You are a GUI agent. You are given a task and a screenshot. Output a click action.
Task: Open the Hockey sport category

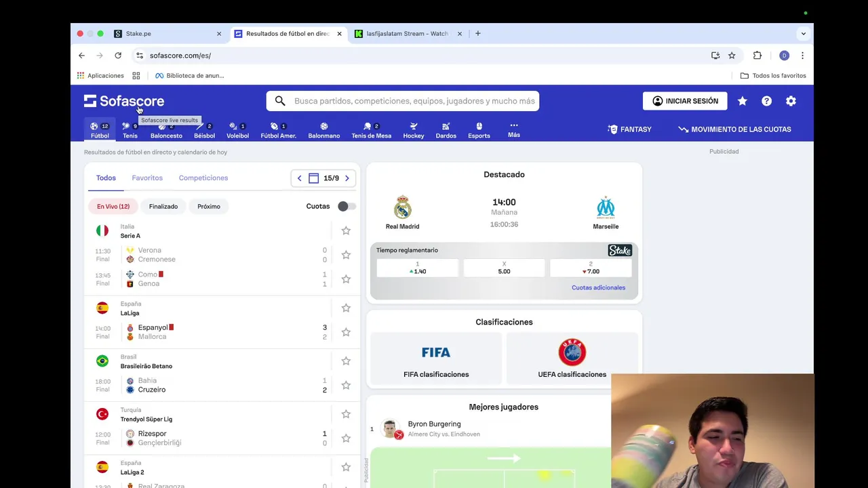(414, 130)
